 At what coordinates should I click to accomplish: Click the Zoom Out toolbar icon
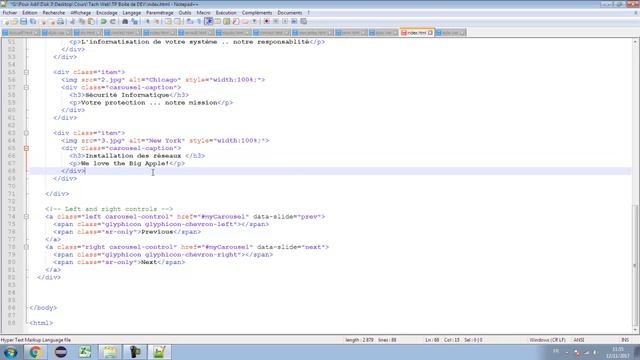[x=156, y=21]
